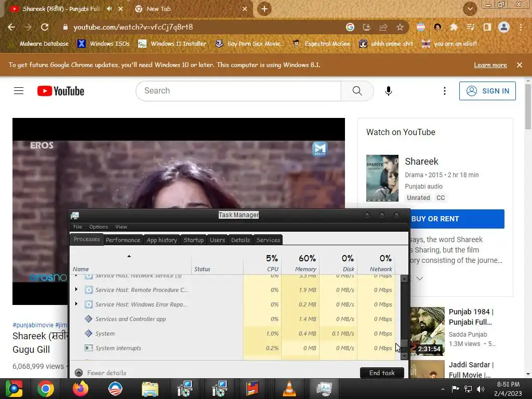Image resolution: width=532 pixels, height=399 pixels.
Task: Switch to Users tab in Task Manager
Action: click(x=217, y=240)
